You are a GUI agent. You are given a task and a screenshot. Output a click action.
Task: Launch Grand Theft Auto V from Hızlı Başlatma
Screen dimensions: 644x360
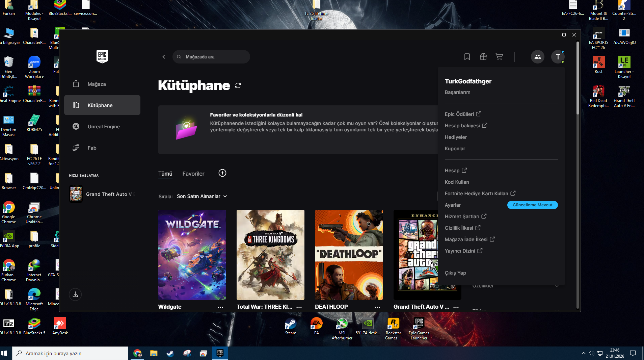tap(102, 194)
